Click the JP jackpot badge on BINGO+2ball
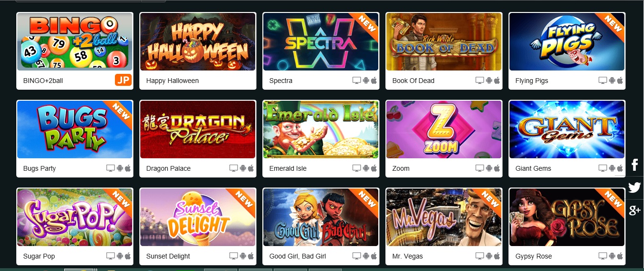The width and height of the screenshot is (644, 271). [x=123, y=80]
